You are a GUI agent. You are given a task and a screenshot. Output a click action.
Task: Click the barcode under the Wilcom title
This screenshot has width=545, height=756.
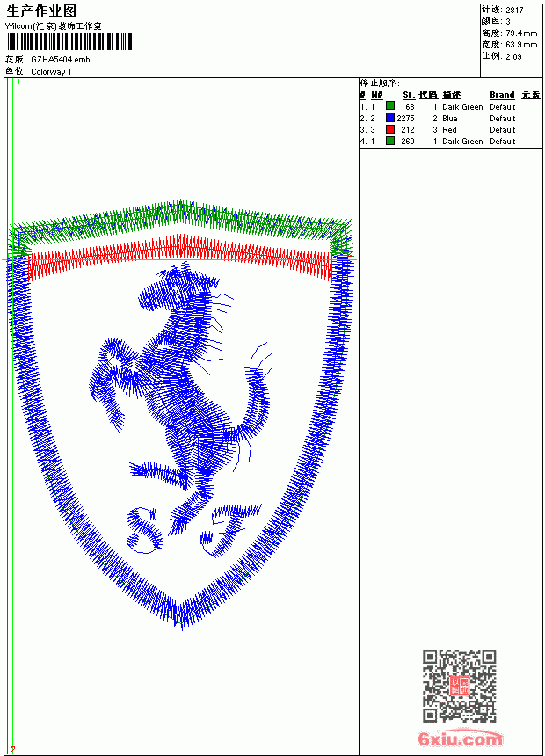pyautogui.click(x=69, y=41)
